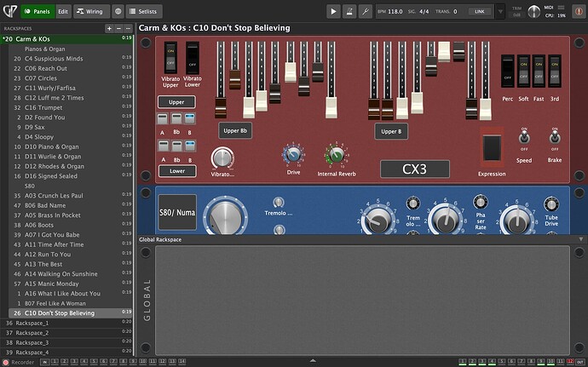
Task: Open the tuner fork icon
Action: tap(366, 12)
